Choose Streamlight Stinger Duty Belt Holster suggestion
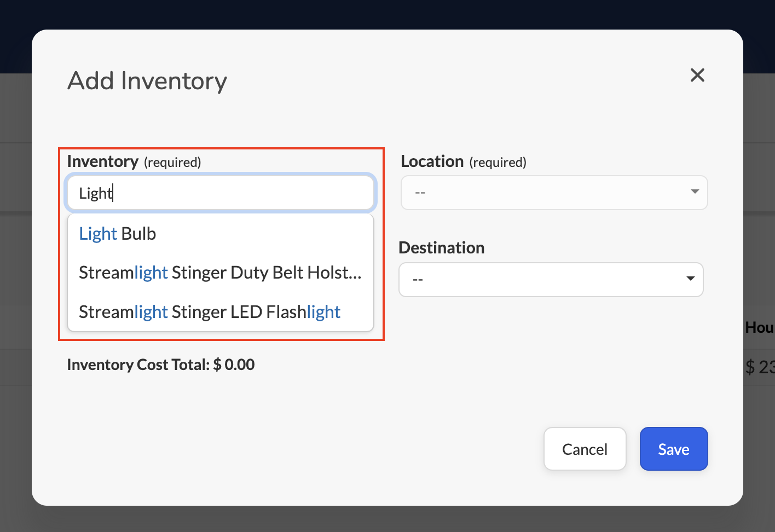The width and height of the screenshot is (775, 532). point(221,273)
